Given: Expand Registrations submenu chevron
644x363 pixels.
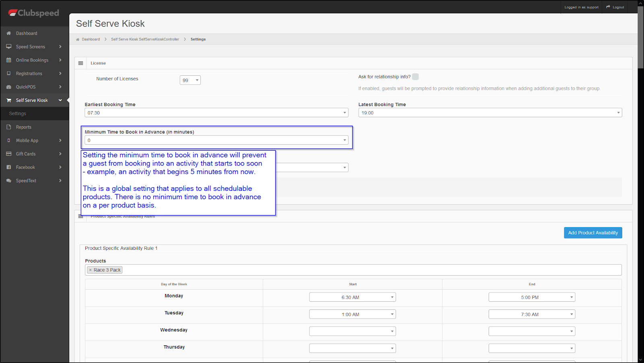Looking at the screenshot, I should point(60,73).
